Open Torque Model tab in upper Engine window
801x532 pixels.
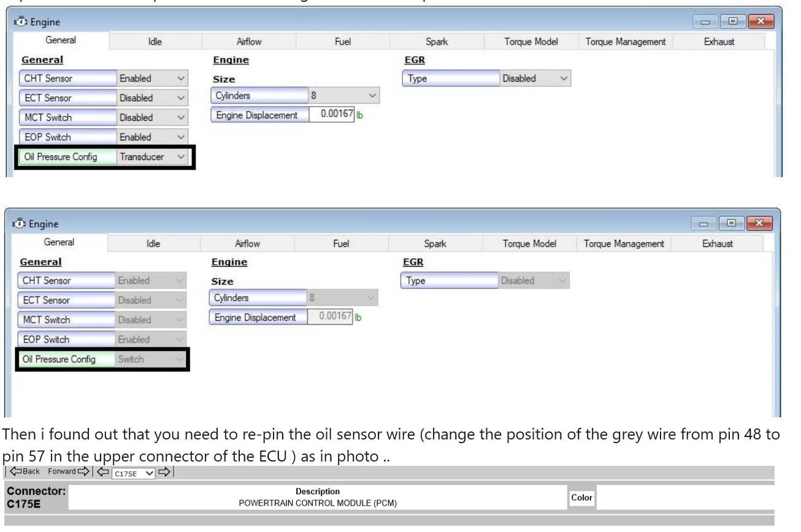[531, 42]
